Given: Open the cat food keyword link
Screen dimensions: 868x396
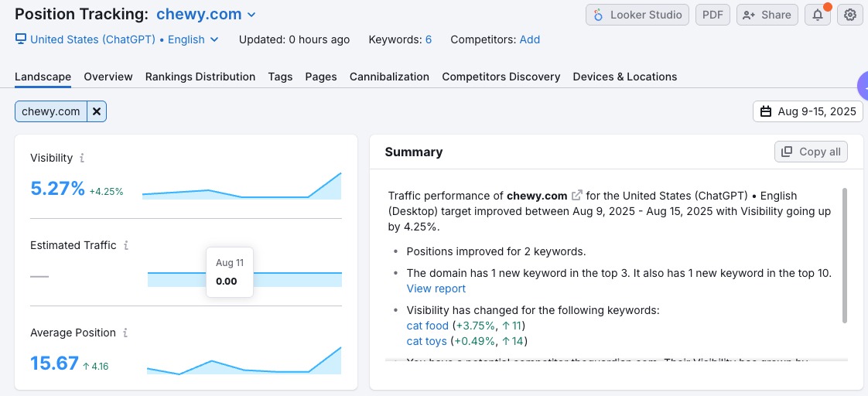Looking at the screenshot, I should pos(427,326).
